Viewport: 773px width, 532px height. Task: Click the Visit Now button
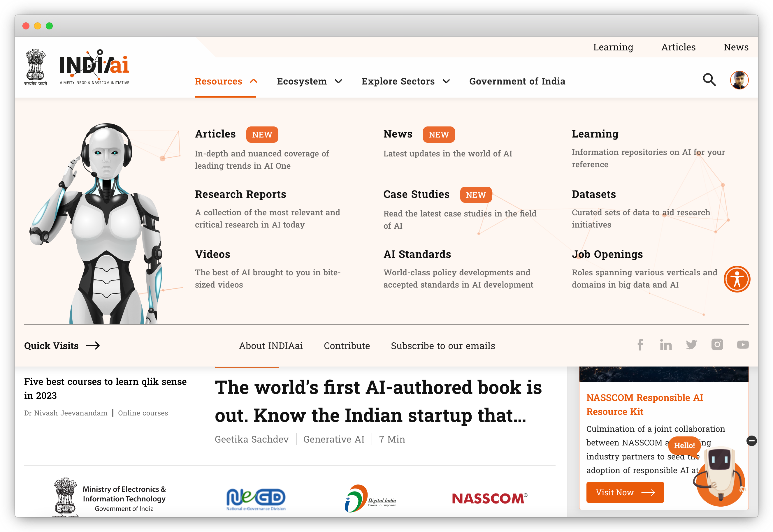[625, 492]
